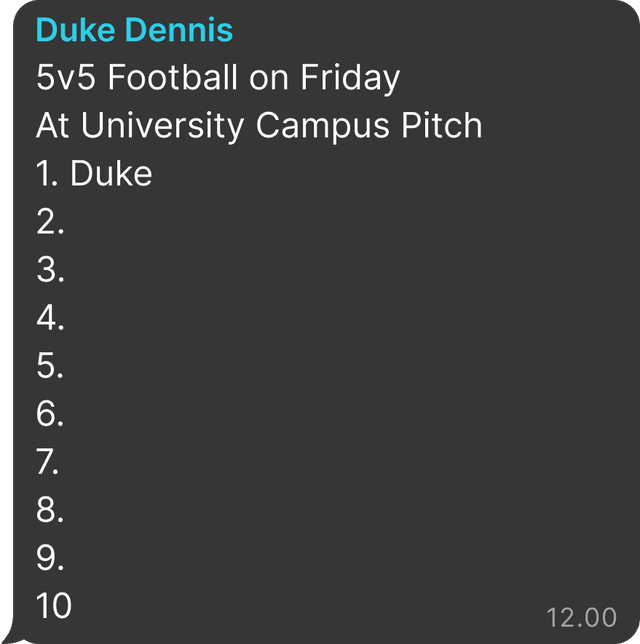
Task: Select empty list slot number 2
Action: pyautogui.click(x=50, y=222)
